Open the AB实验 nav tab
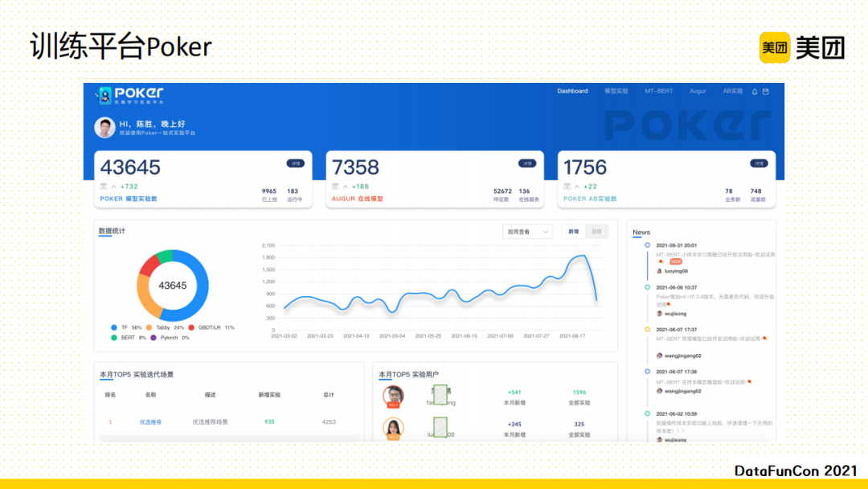Image resolution: width=868 pixels, height=489 pixels. tap(732, 91)
